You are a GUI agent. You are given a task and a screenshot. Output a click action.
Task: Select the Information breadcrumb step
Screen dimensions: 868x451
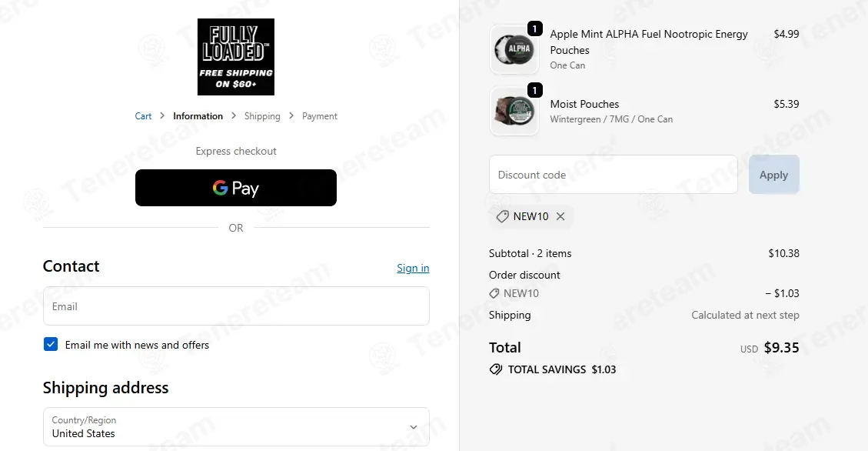pyautogui.click(x=198, y=116)
